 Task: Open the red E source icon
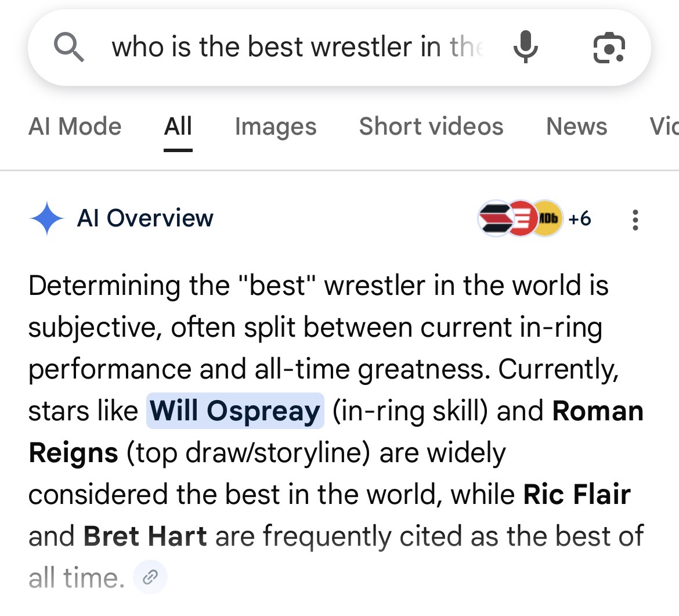[522, 218]
